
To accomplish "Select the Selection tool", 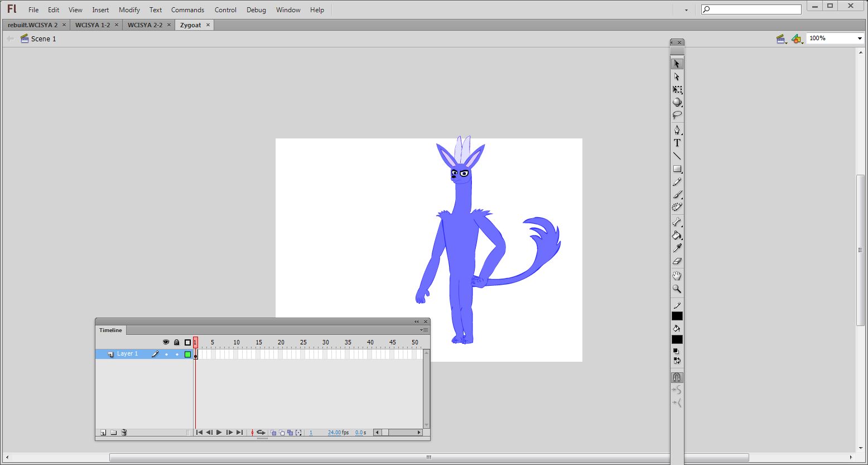I will pyautogui.click(x=677, y=63).
